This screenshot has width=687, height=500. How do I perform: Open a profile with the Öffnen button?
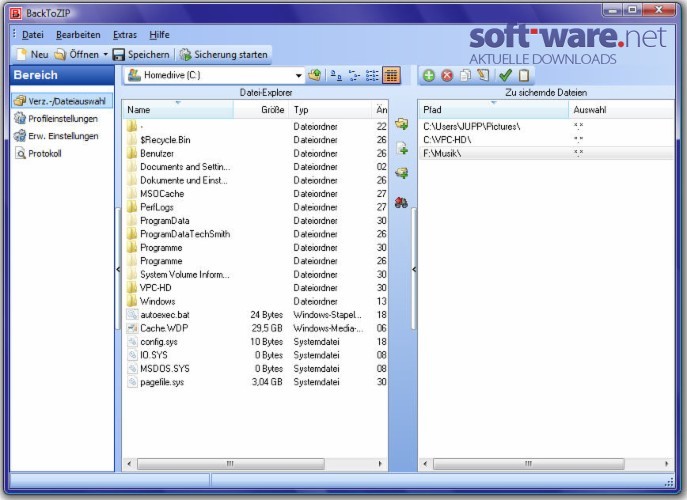point(76,54)
